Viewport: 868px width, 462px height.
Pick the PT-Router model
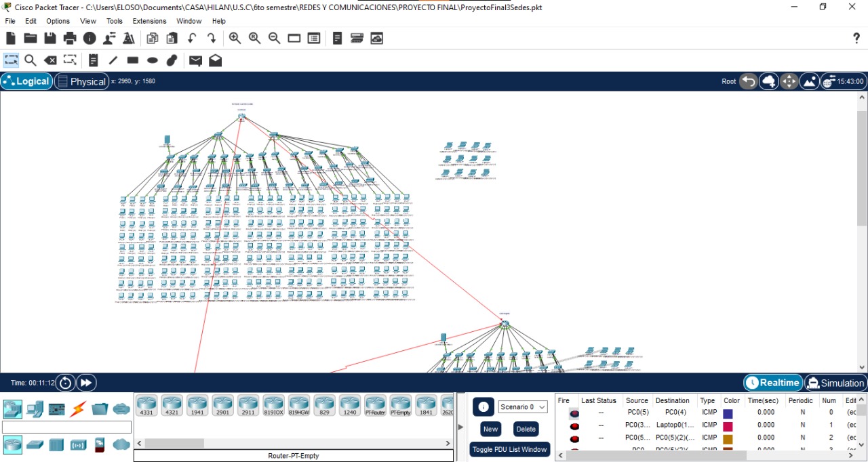(x=375, y=405)
